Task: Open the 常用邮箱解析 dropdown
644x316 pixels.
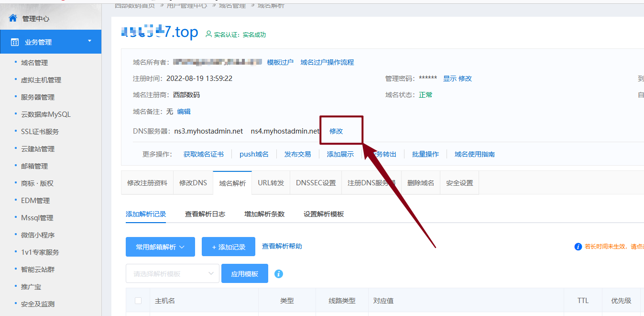Action: point(160,247)
